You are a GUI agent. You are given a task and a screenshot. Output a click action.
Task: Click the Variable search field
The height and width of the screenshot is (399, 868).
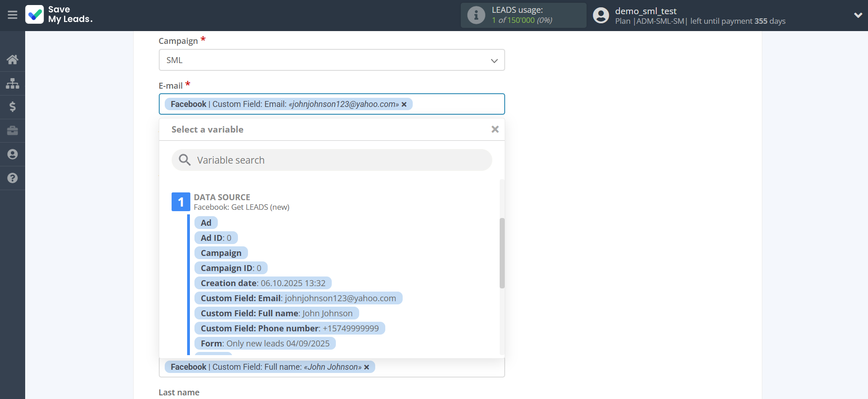pos(332,160)
